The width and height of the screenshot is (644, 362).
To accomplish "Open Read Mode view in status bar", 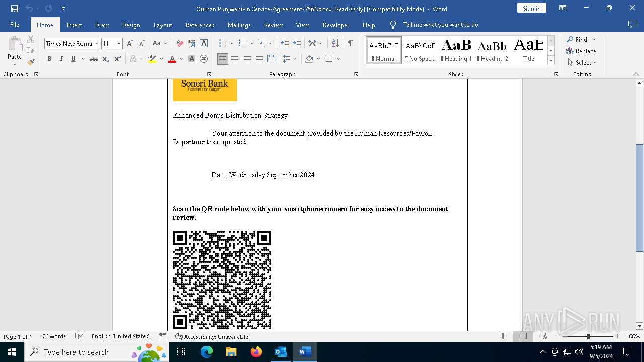I will pyautogui.click(x=503, y=336).
